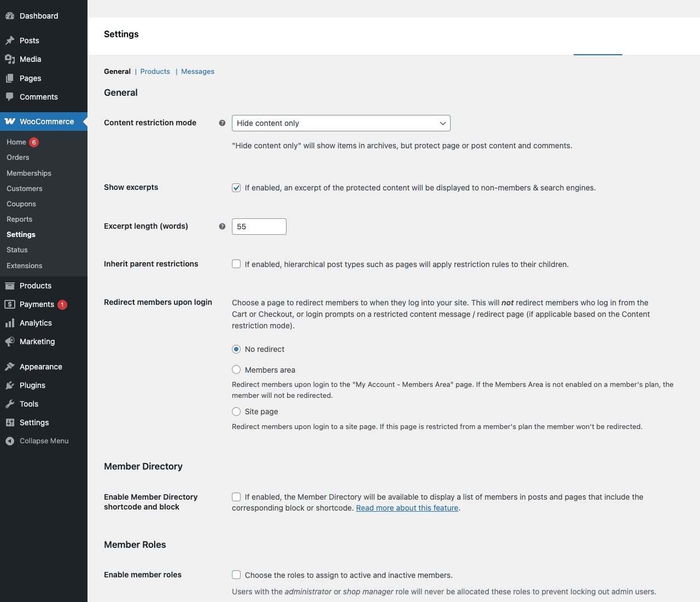The width and height of the screenshot is (700, 602).
Task: Click the WooCommerce logo icon
Action: (10, 121)
